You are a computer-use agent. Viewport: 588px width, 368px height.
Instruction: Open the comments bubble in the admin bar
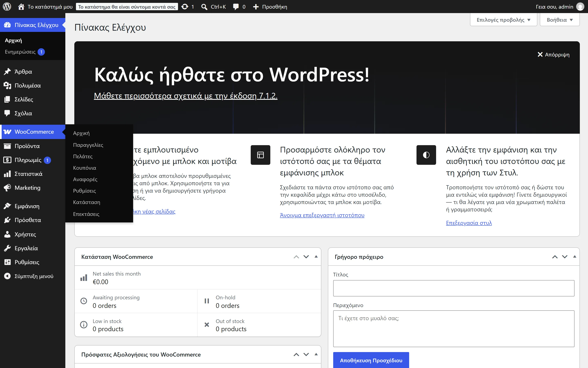point(236,7)
